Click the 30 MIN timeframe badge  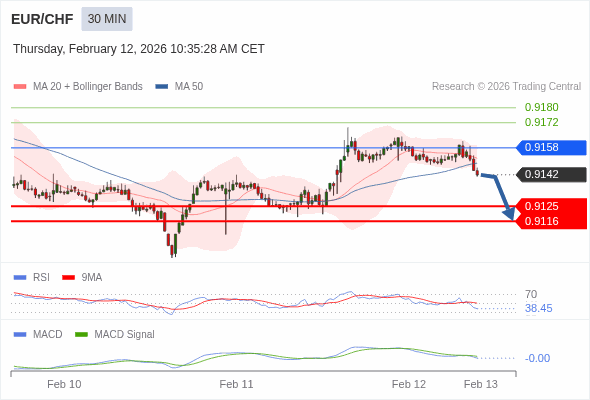click(107, 19)
